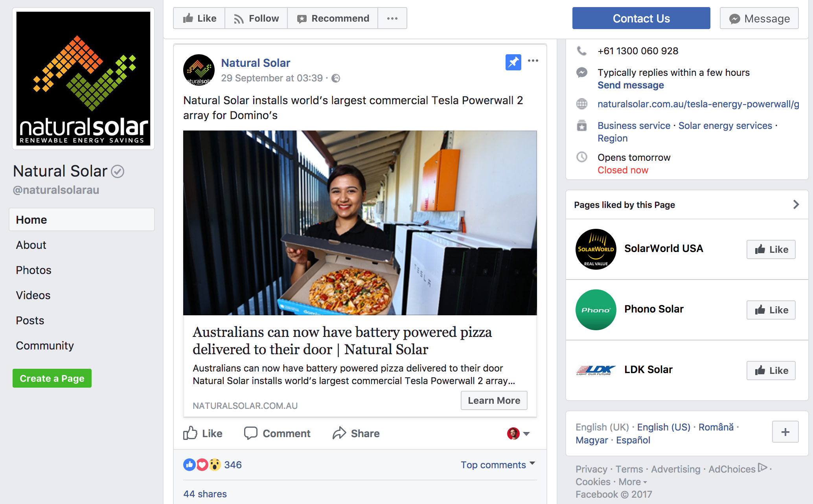Open the SolarWorld USA page logo
The height and width of the screenshot is (504, 813).
click(x=596, y=249)
